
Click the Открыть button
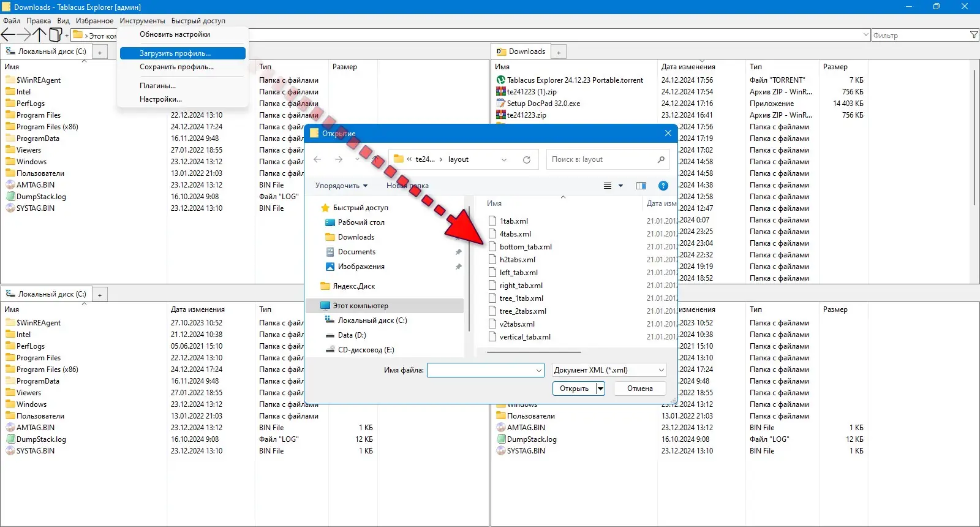click(575, 389)
